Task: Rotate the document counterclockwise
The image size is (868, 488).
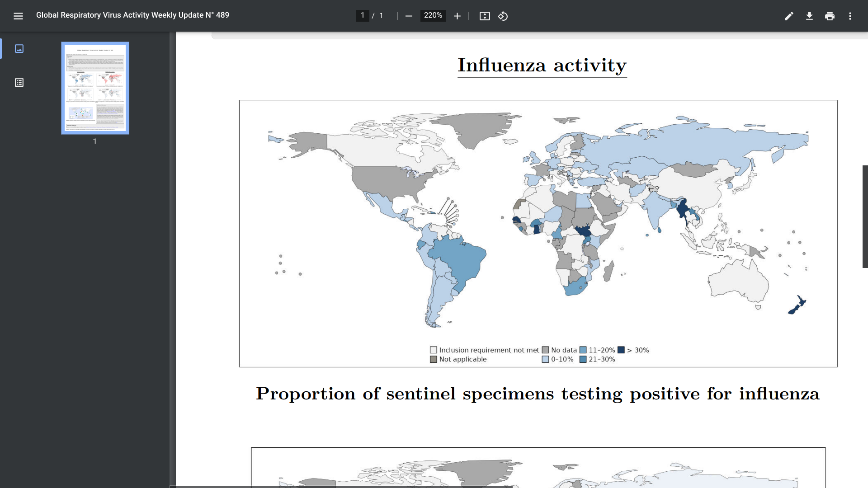Action: pos(503,16)
